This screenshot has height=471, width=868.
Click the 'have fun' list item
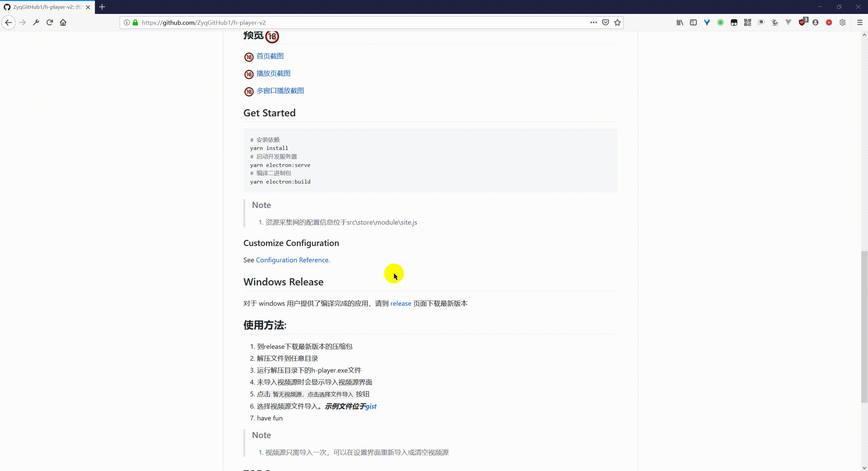(x=270, y=418)
